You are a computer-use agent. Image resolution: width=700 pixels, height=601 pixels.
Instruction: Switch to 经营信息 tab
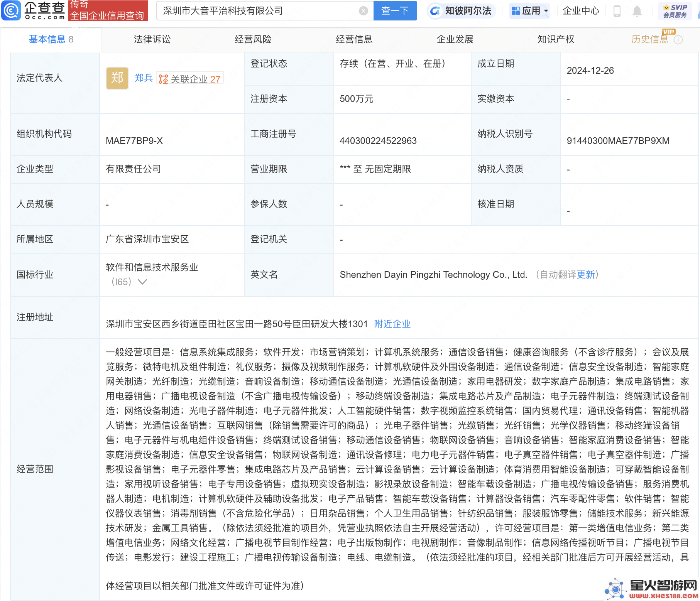354,39
